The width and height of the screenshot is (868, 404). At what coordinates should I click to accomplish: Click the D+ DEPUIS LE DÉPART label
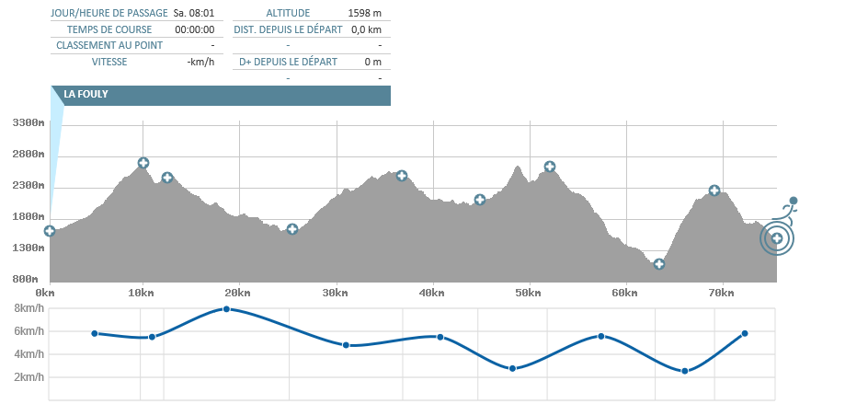pos(288,62)
